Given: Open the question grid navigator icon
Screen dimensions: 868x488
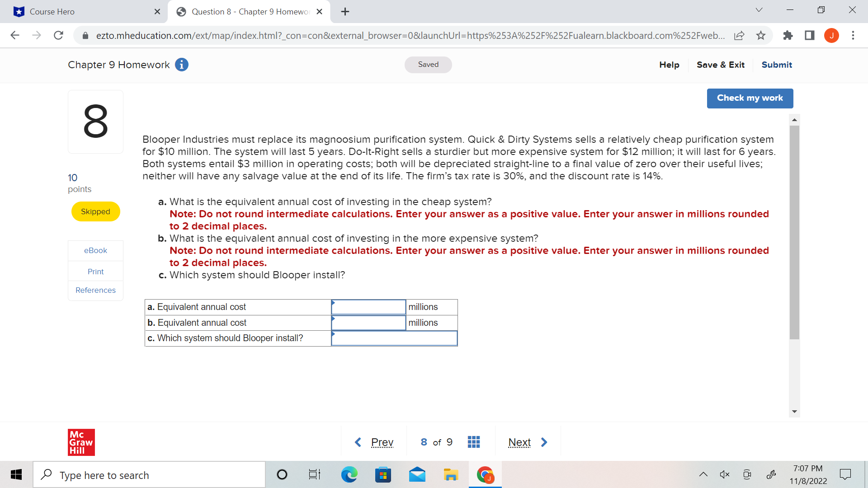Looking at the screenshot, I should [x=473, y=442].
